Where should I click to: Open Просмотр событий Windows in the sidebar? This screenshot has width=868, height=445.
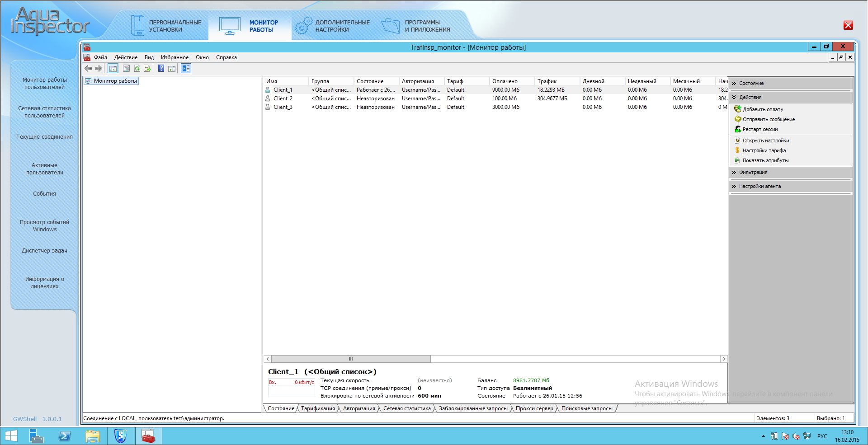(44, 226)
